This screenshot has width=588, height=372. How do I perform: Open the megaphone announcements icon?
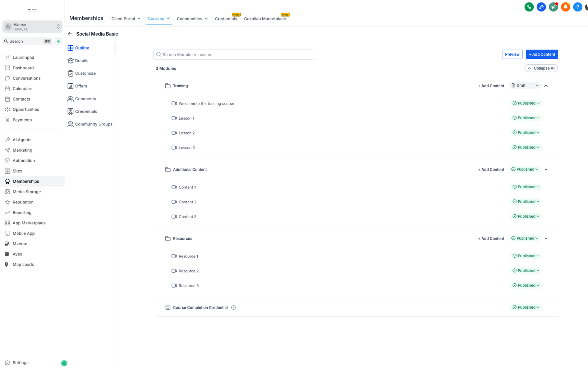tap(553, 7)
